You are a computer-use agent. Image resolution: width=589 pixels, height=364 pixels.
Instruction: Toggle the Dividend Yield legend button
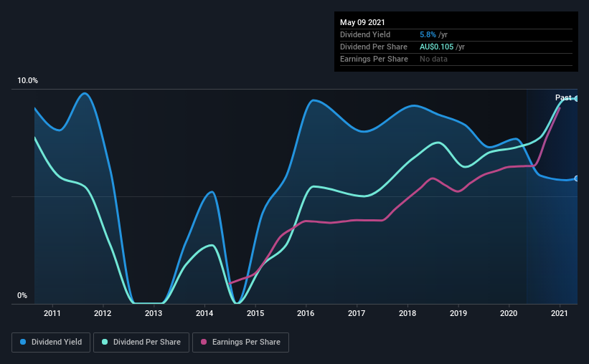(51, 343)
